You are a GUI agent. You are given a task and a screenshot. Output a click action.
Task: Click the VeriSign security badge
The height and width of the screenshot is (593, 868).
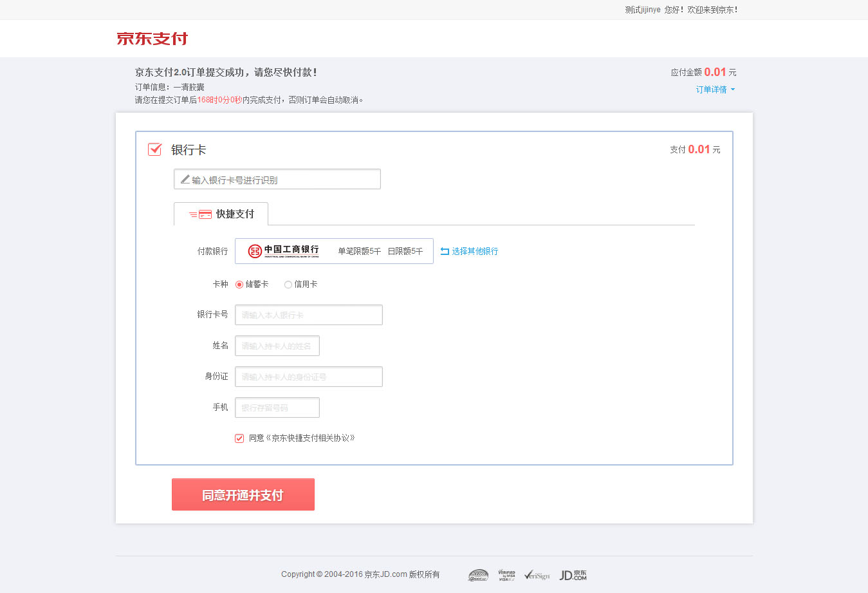pyautogui.click(x=537, y=575)
